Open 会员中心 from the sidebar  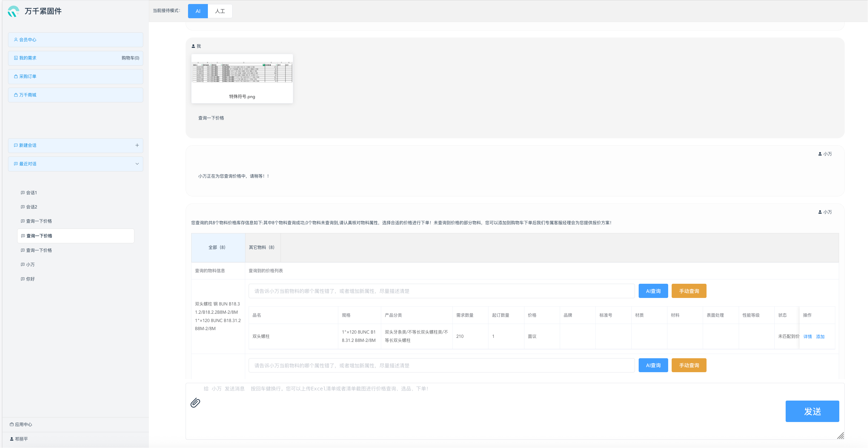28,40
